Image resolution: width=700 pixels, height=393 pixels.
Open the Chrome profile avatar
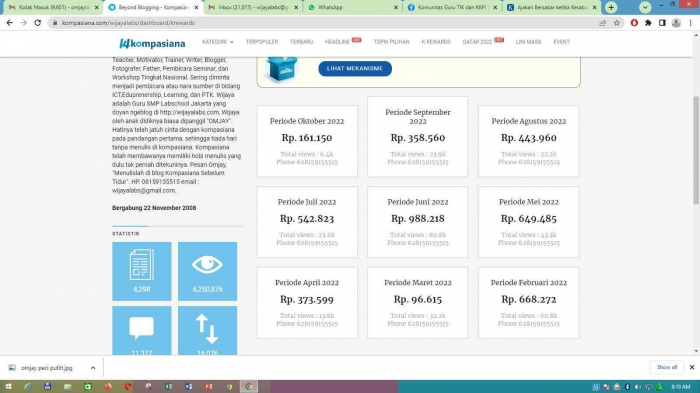coord(676,23)
